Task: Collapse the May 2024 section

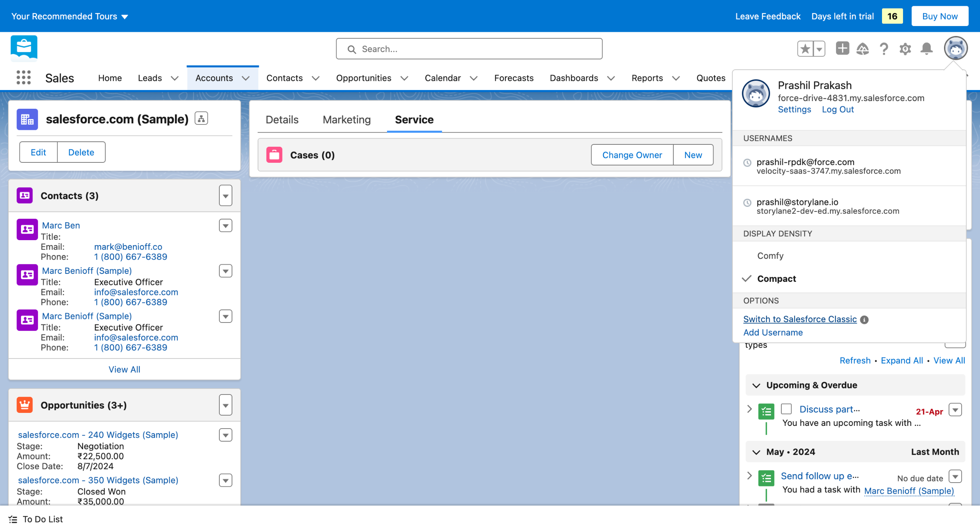Action: 756,452
